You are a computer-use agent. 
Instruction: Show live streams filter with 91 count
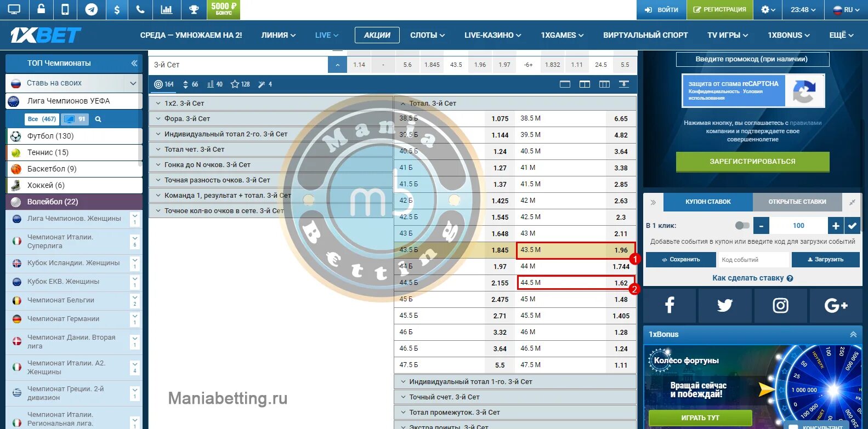(75, 119)
